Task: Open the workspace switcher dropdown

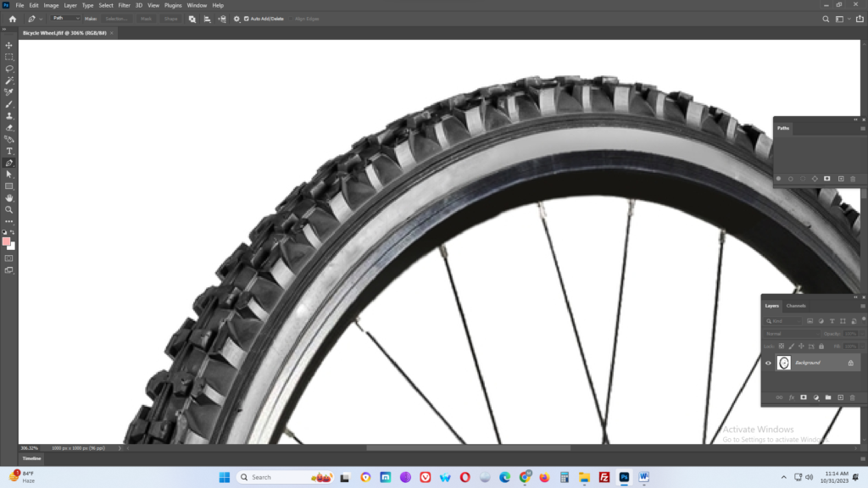Action: (842, 19)
